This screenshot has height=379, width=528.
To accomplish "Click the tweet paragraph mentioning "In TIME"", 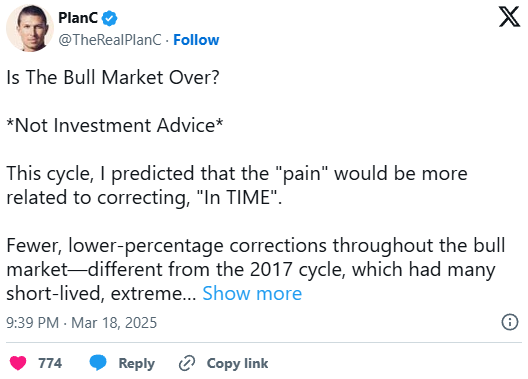I will [x=237, y=185].
